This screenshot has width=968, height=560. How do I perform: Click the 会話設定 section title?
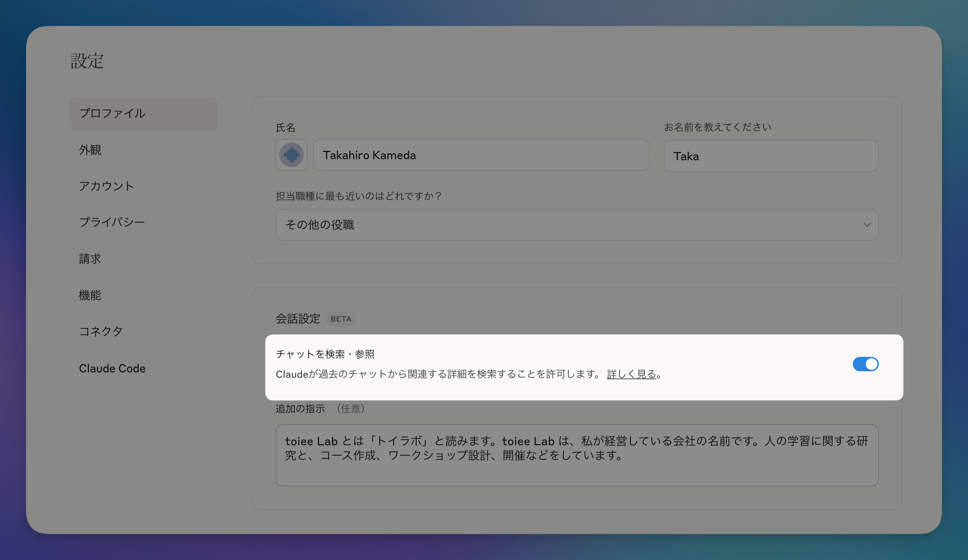coord(298,319)
